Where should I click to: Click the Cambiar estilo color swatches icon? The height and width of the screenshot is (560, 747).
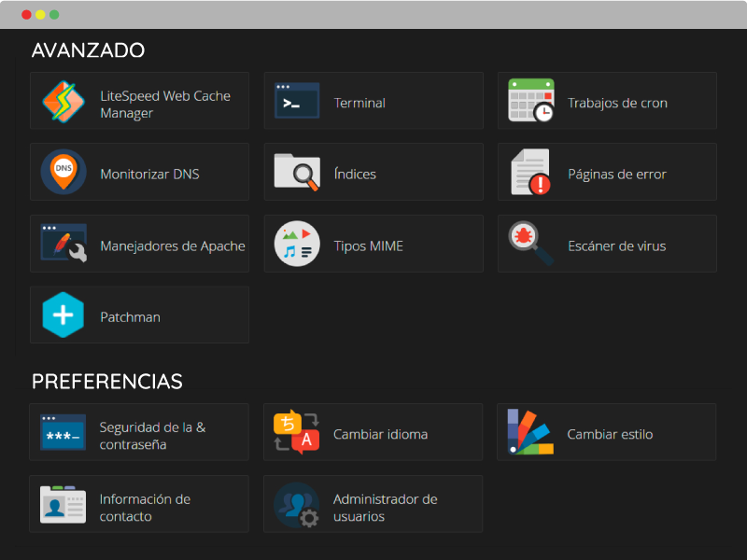[530, 432]
